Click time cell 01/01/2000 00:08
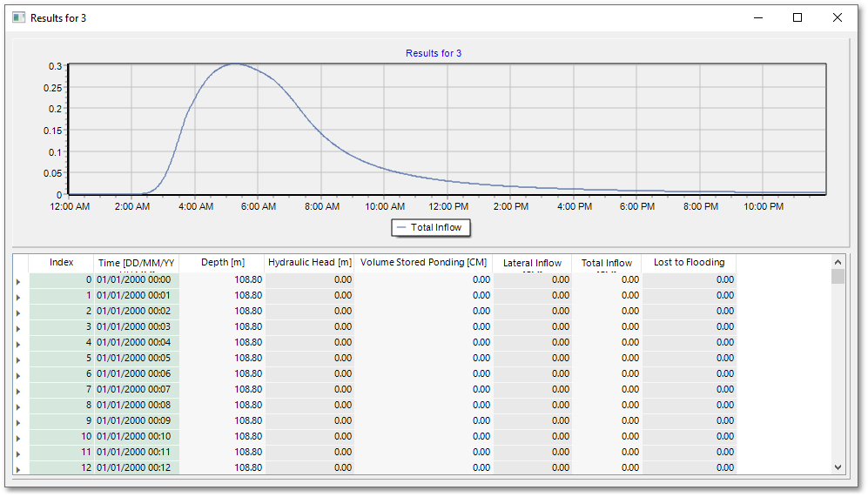The image size is (868, 497). click(136, 405)
